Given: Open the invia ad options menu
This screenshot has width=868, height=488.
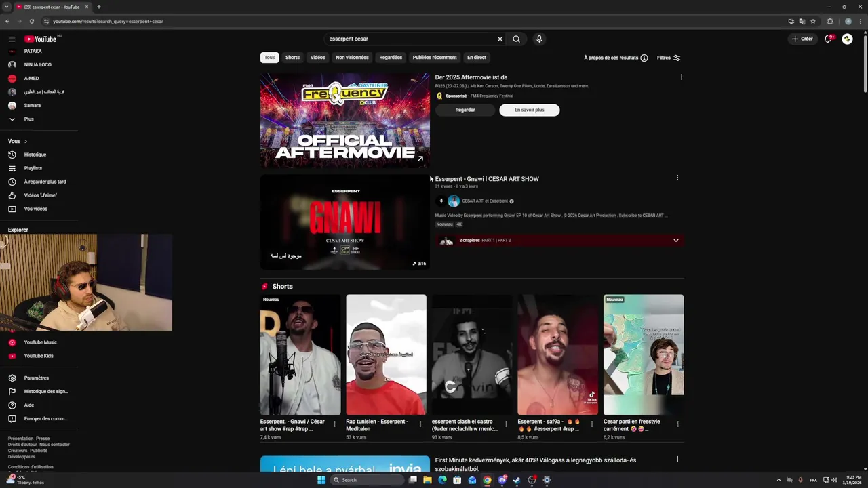Looking at the screenshot, I should point(677,460).
